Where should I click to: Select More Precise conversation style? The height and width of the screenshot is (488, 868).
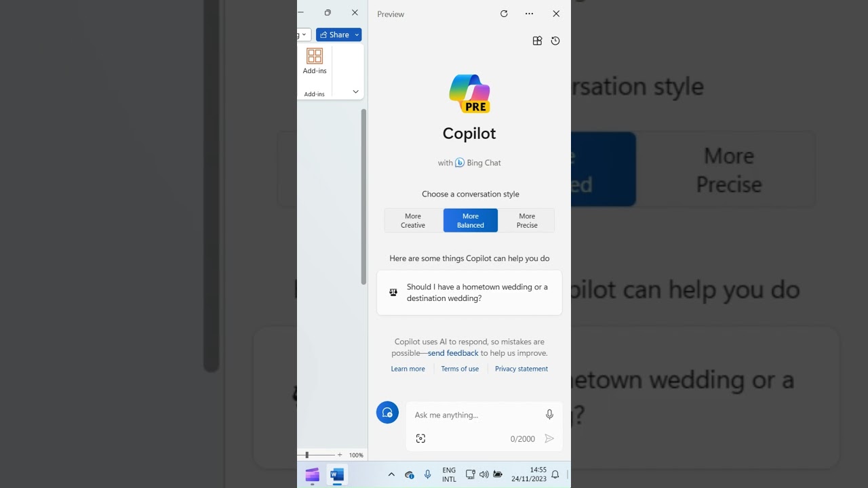pyautogui.click(x=527, y=220)
